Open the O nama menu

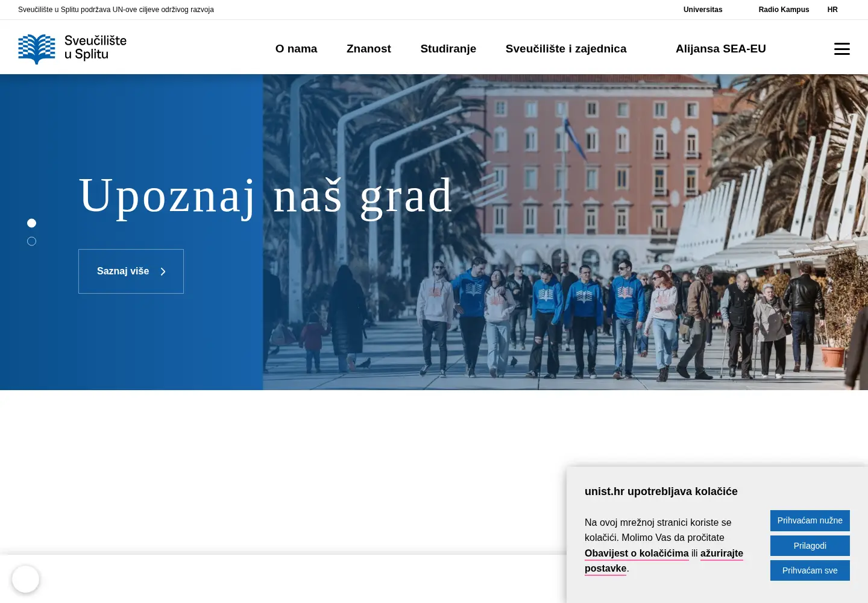pos(296,49)
